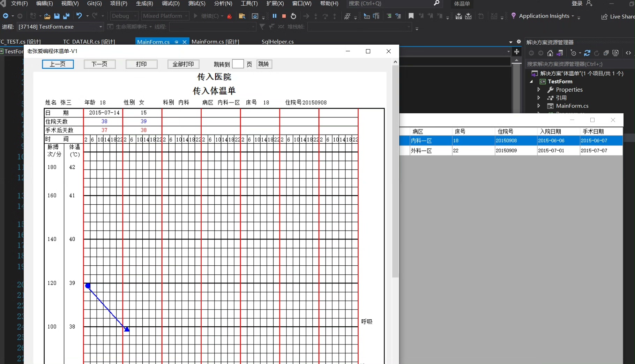This screenshot has height=364, width=635.
Task: Click the Save All toolbar icon
Action: 66,16
